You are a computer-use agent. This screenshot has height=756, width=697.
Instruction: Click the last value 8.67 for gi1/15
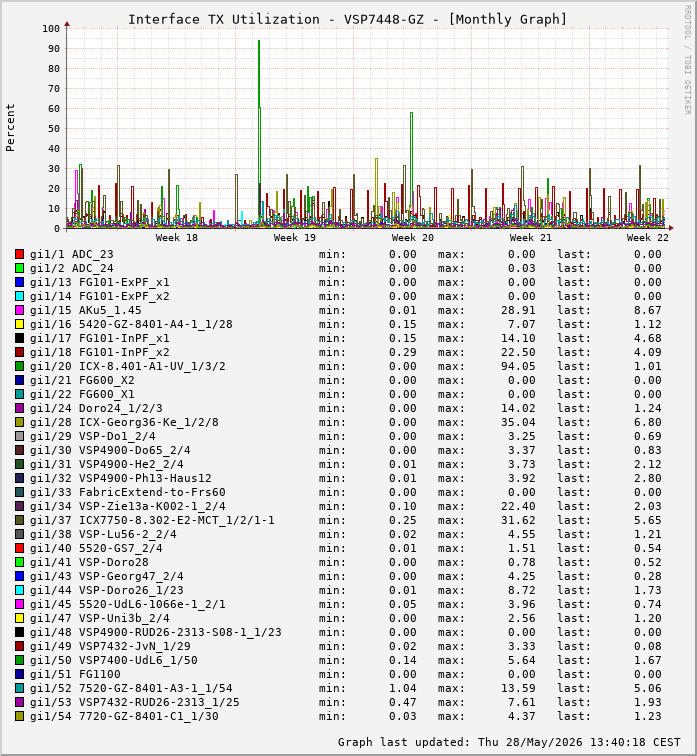647,310
